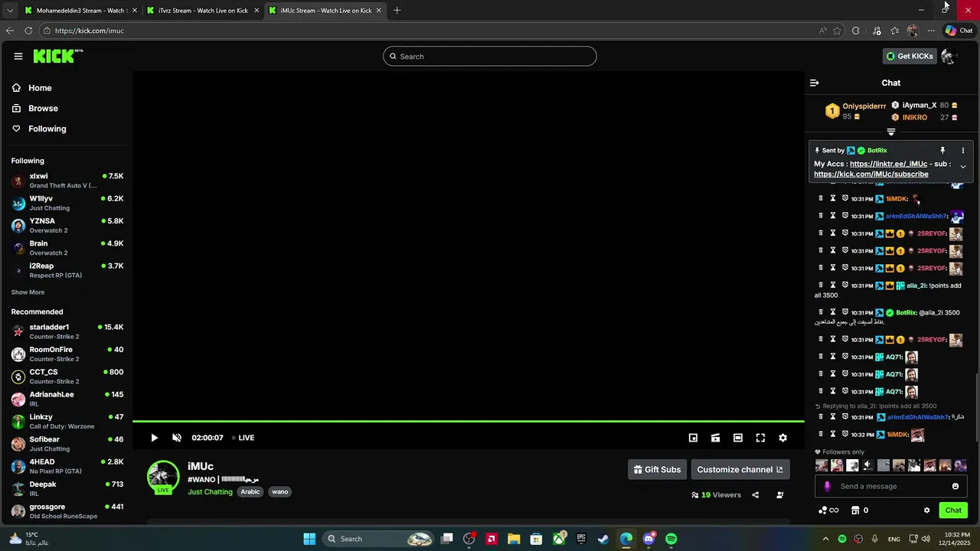Click the alia_2i username in chat

[x=916, y=285]
